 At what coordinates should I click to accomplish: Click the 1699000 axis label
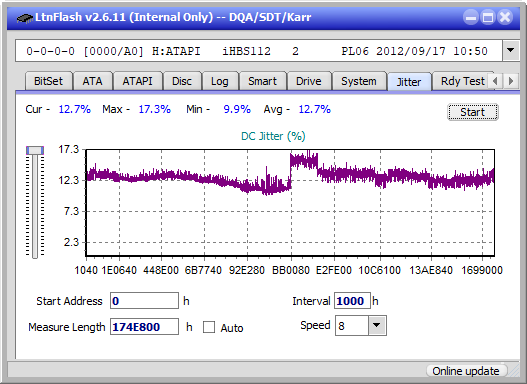(482, 270)
